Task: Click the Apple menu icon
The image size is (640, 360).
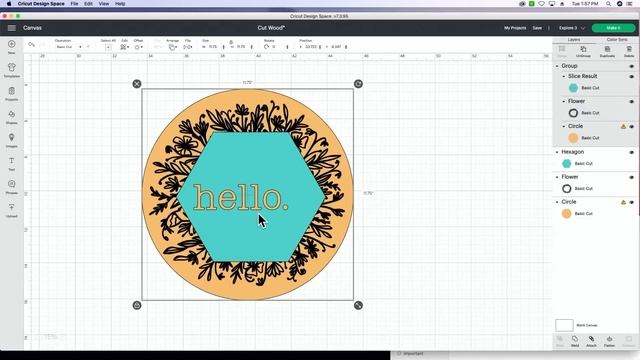Action: [x=9, y=4]
